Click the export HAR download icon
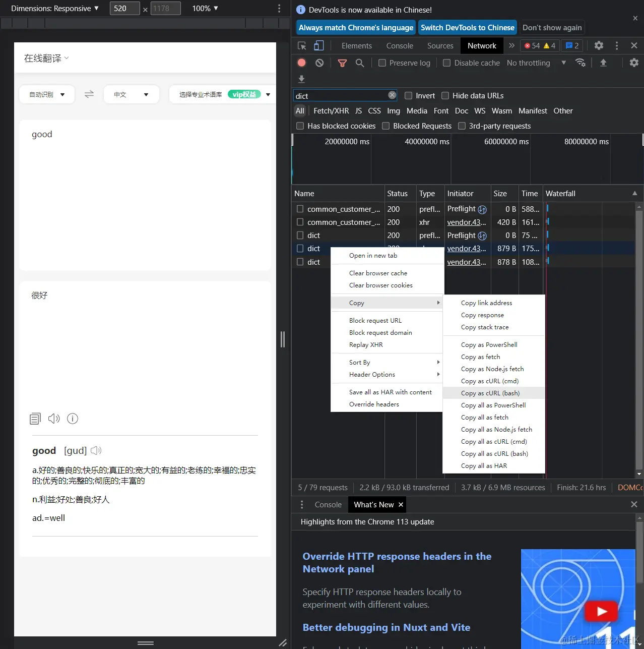Screen dimensions: 644x649 (x=301, y=79)
